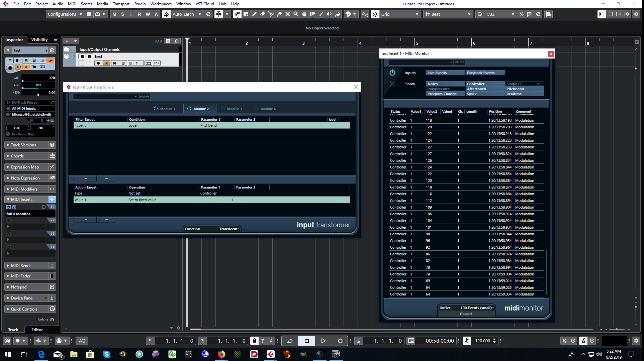Open Firefox from the Windows taskbar
This screenshot has width=644, height=361.
(x=221, y=354)
